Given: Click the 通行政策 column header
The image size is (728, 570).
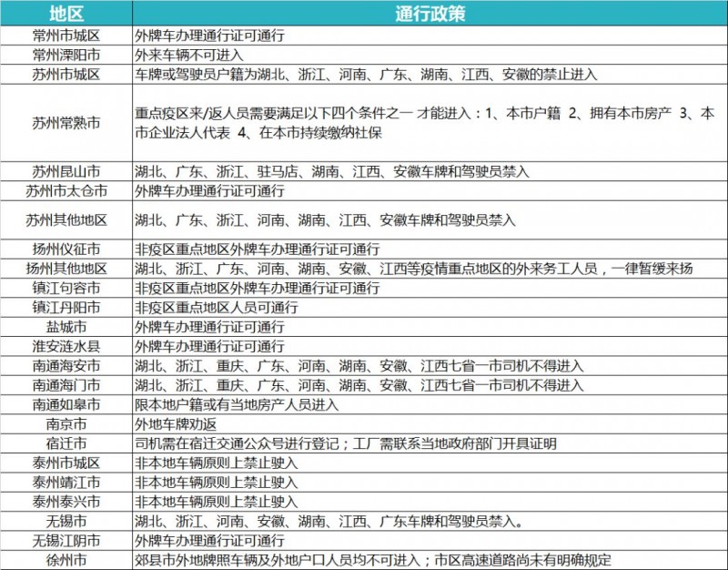Looking at the screenshot, I should [x=430, y=13].
